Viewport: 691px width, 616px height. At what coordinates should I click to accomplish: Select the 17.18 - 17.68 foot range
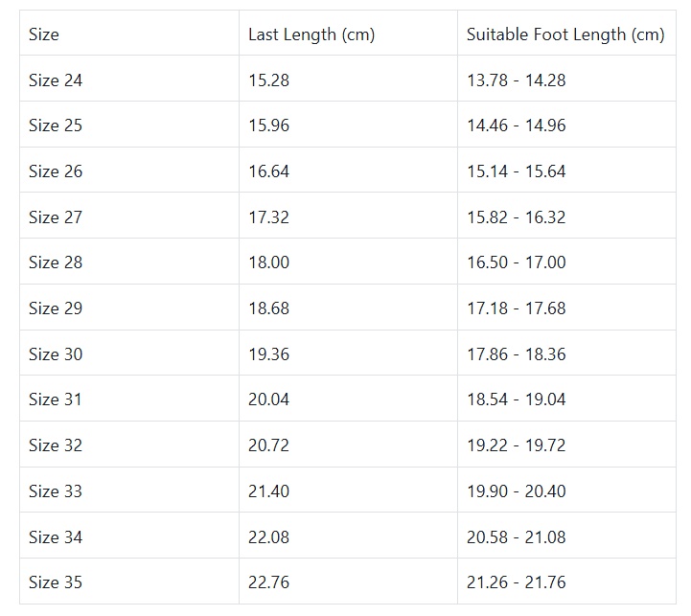[517, 308]
